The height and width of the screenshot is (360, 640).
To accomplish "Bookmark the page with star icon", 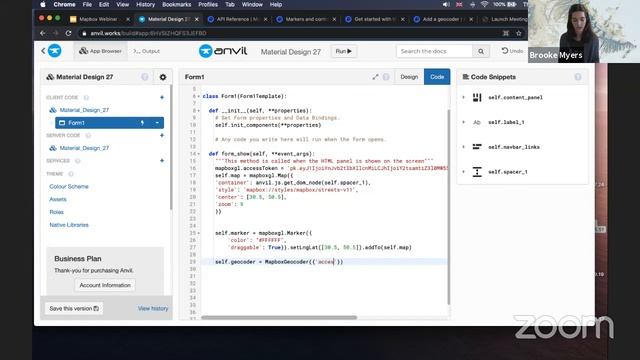I will (x=518, y=33).
